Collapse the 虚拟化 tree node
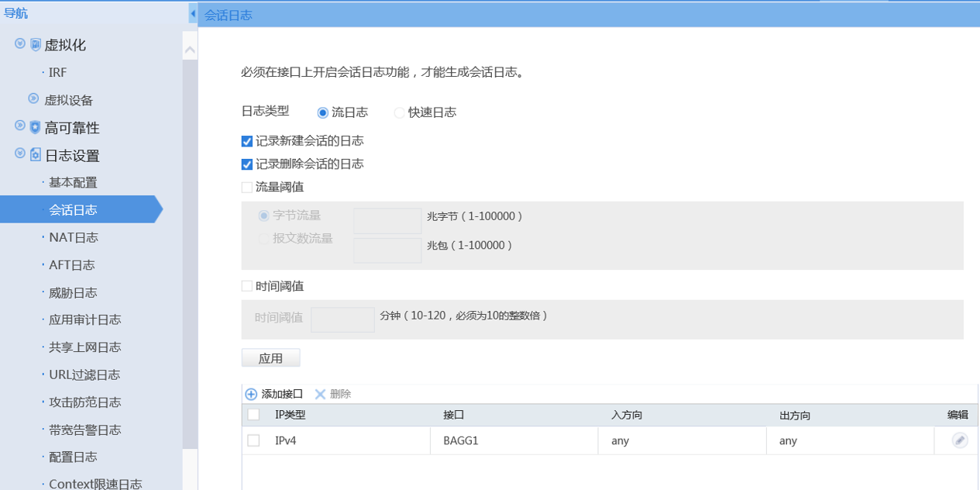This screenshot has height=490, width=980. click(x=20, y=43)
